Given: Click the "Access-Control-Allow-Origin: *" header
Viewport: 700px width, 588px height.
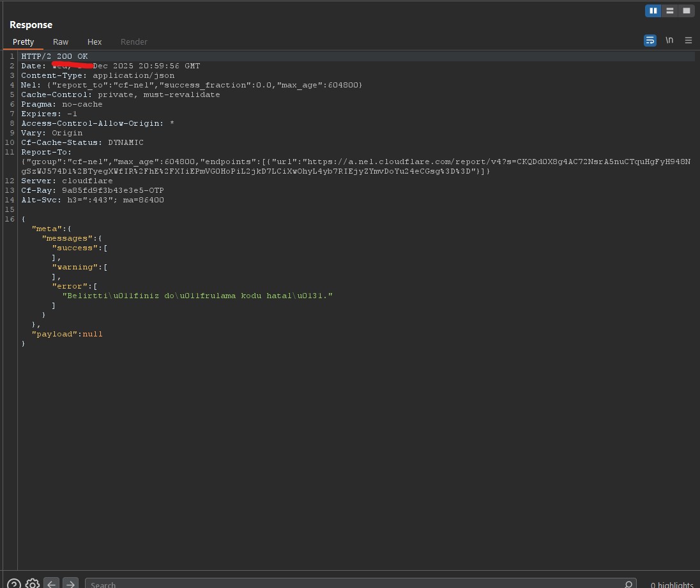Looking at the screenshot, I should coord(97,123).
